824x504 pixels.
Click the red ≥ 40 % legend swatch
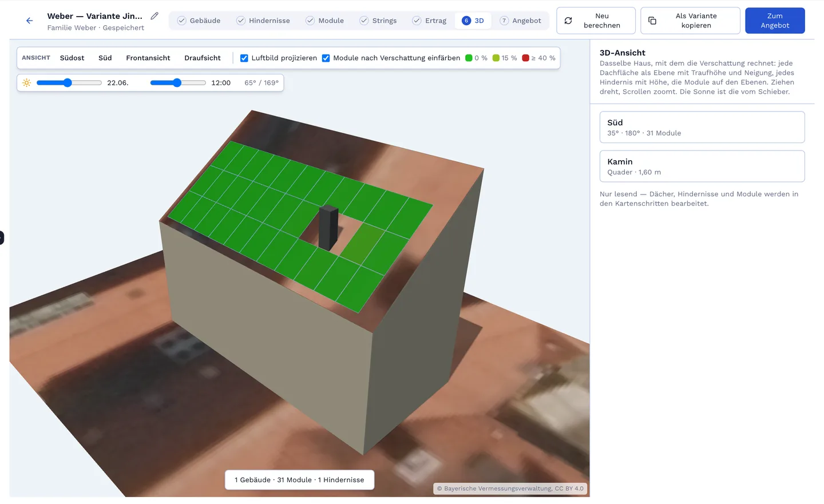pyautogui.click(x=525, y=58)
